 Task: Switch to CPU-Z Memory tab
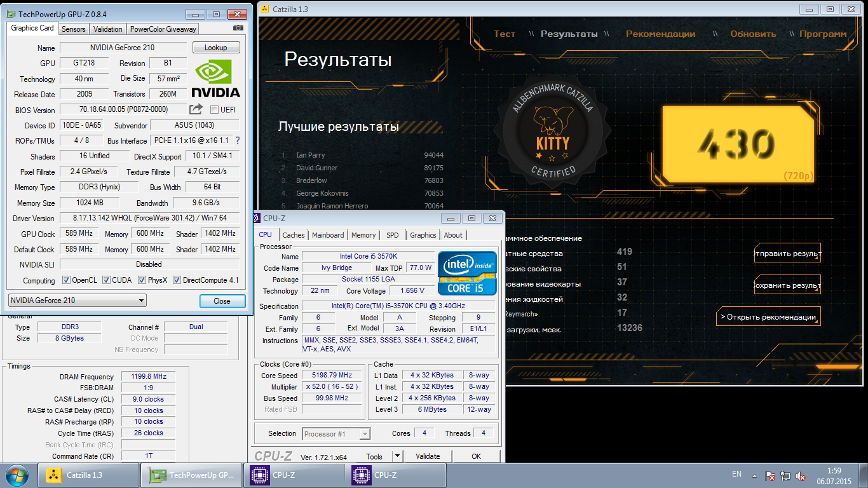click(x=363, y=235)
